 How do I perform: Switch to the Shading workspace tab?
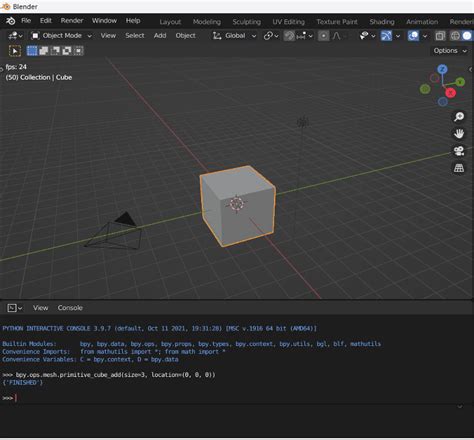pos(382,22)
